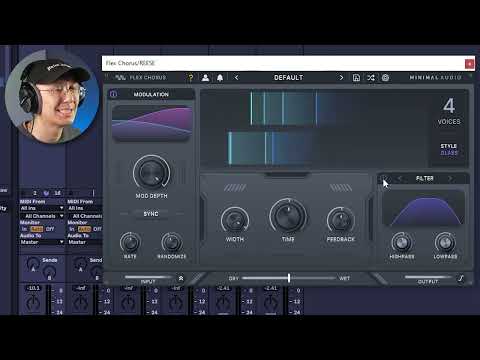Change the Style Glass selector

(x=449, y=149)
